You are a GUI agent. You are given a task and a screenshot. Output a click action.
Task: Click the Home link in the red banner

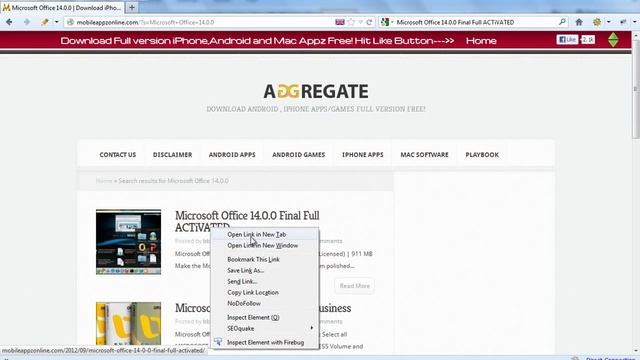coord(481,41)
